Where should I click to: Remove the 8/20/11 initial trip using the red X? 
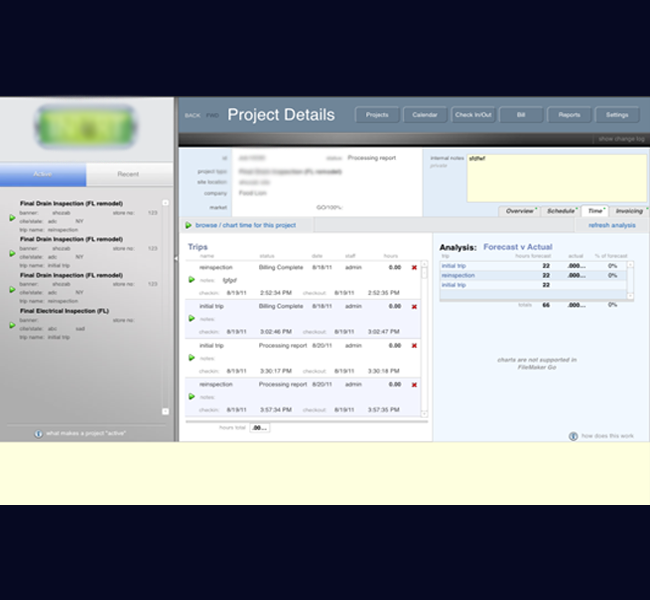click(x=414, y=345)
